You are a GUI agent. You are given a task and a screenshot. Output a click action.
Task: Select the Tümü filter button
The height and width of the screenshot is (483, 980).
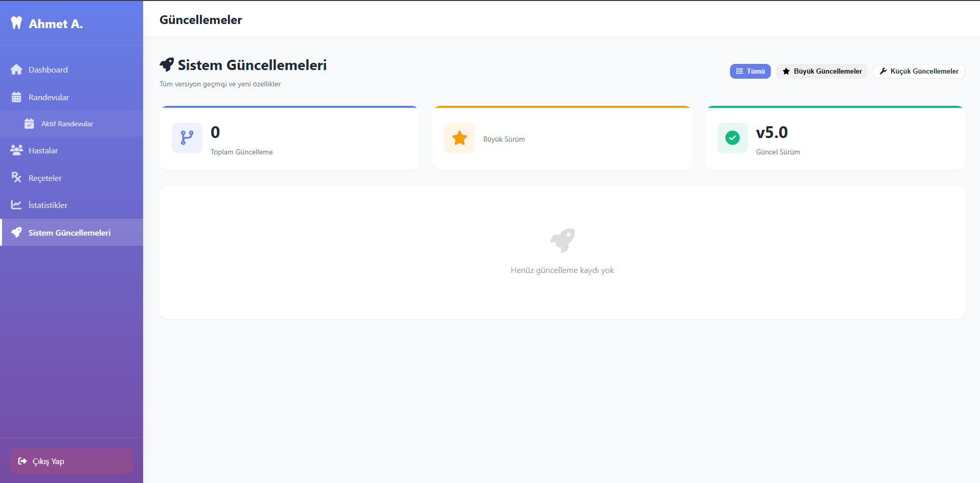tap(750, 72)
